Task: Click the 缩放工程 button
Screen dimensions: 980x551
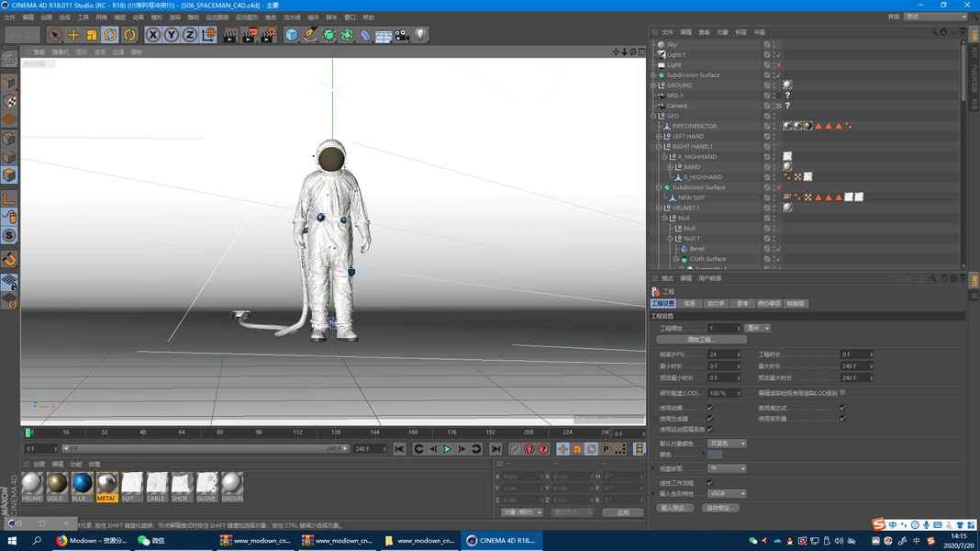Action: click(701, 340)
